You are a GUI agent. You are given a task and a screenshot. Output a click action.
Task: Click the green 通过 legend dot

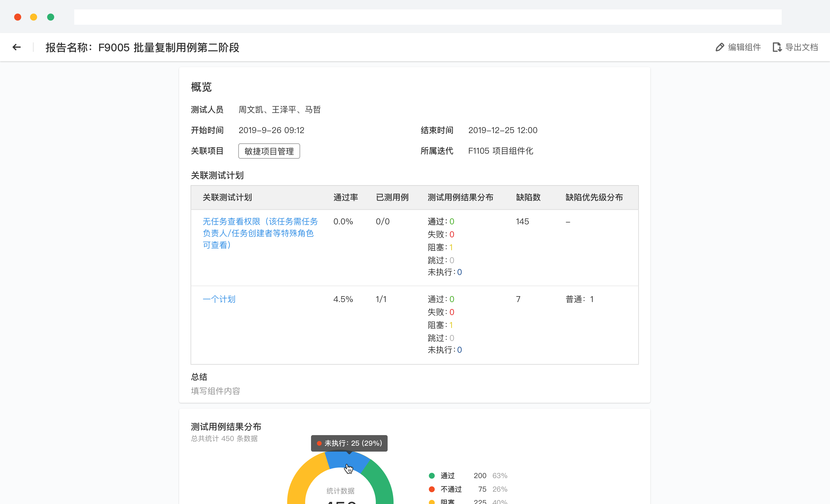(431, 476)
